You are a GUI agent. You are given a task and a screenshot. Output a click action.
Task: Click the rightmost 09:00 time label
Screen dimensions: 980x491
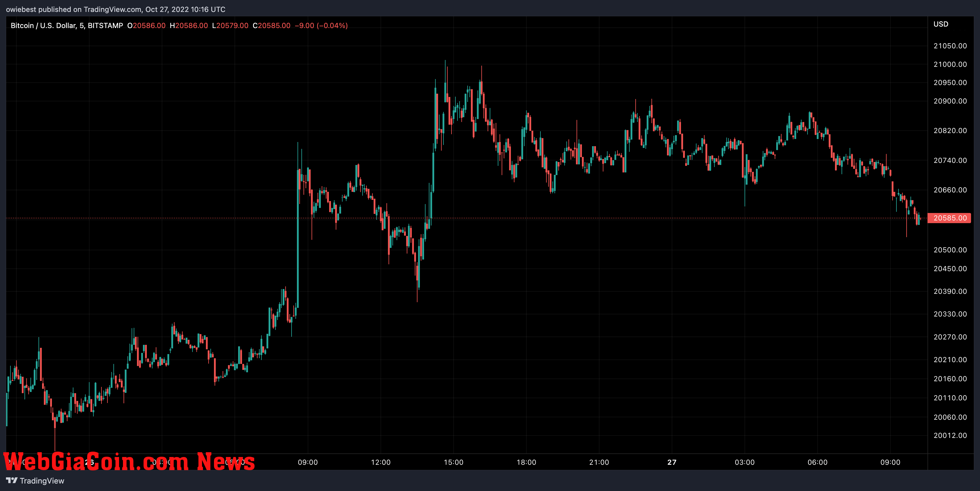(890, 462)
